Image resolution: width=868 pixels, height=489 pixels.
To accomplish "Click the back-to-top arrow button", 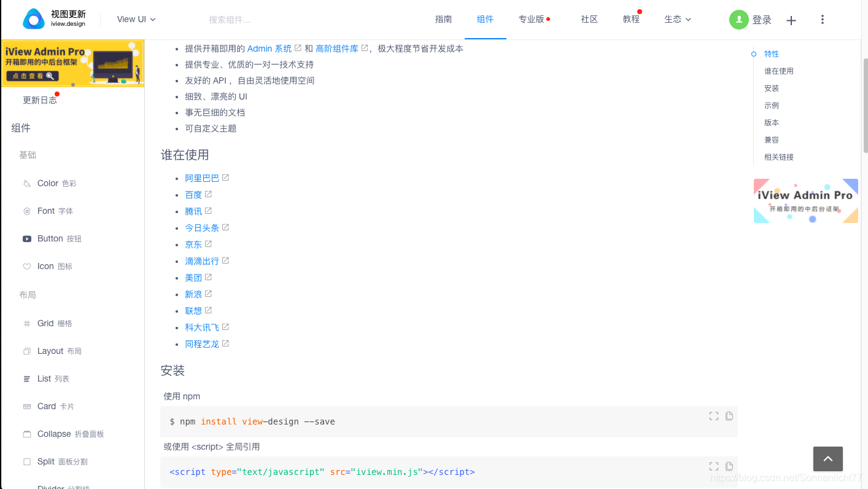I will 828,458.
